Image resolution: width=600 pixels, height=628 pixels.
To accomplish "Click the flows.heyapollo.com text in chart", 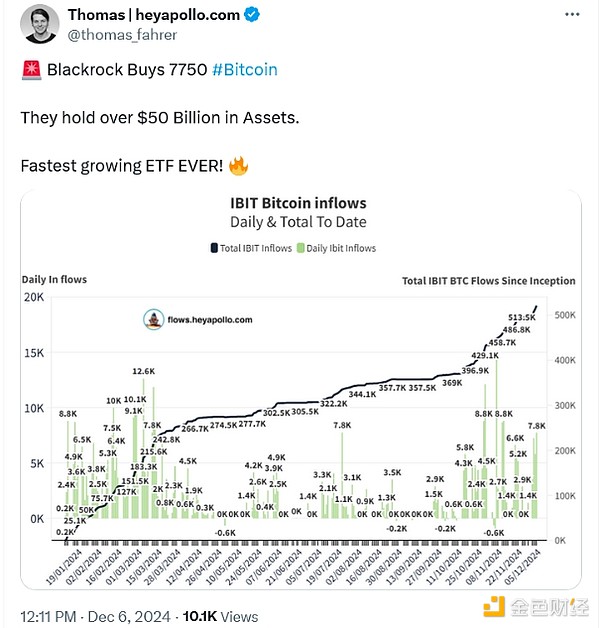I will (x=210, y=321).
